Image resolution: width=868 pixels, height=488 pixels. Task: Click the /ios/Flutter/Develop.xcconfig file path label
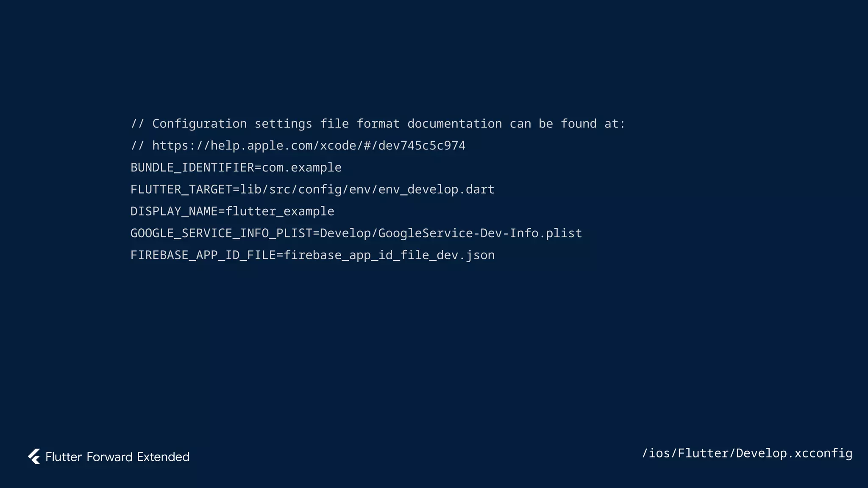(747, 453)
